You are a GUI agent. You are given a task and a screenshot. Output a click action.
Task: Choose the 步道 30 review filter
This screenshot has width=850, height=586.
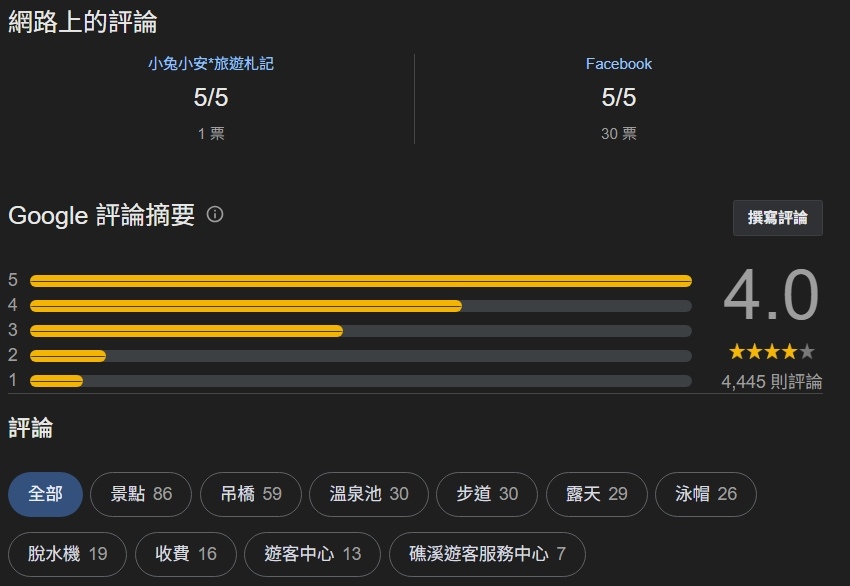487,494
